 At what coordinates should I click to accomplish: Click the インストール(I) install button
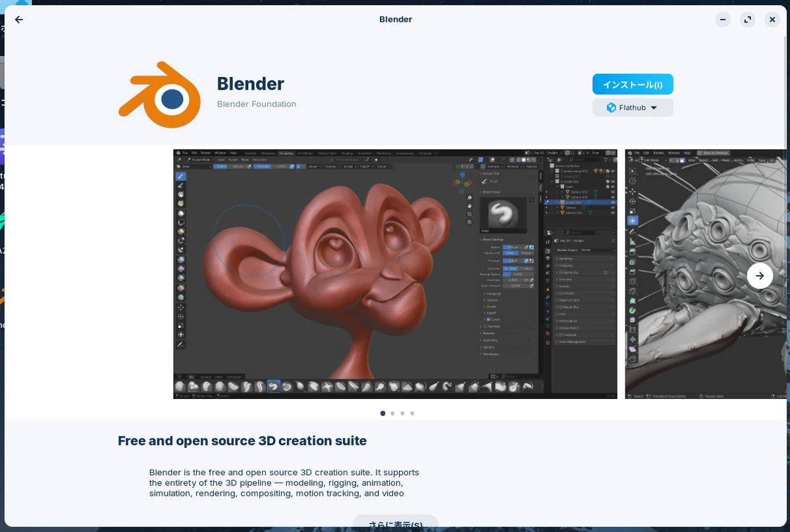coord(633,84)
